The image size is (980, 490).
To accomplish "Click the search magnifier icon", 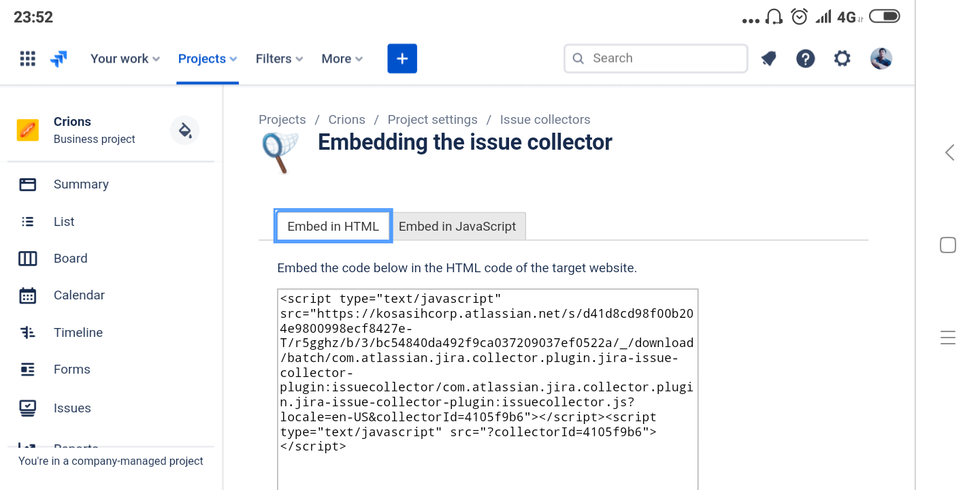I will click(578, 59).
